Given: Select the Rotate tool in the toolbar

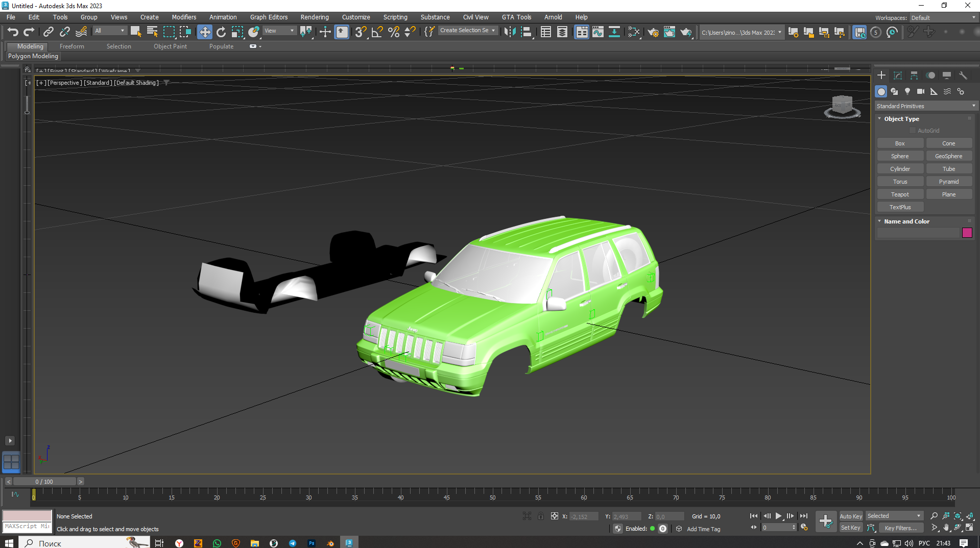Looking at the screenshot, I should click(221, 32).
